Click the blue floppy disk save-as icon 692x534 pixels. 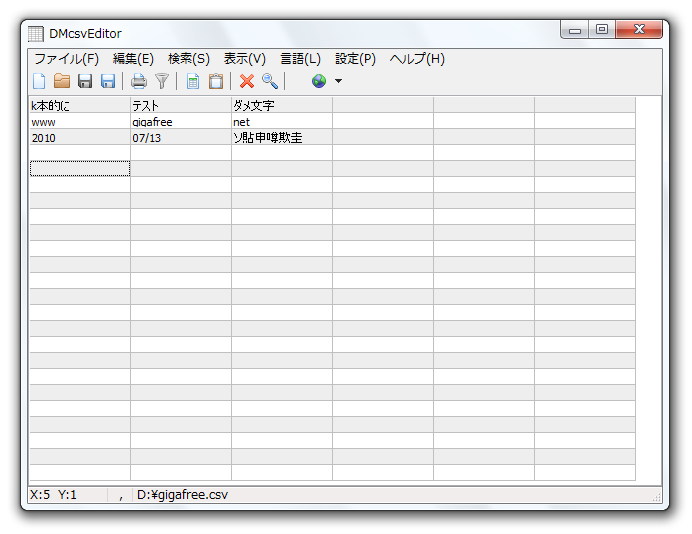point(108,81)
